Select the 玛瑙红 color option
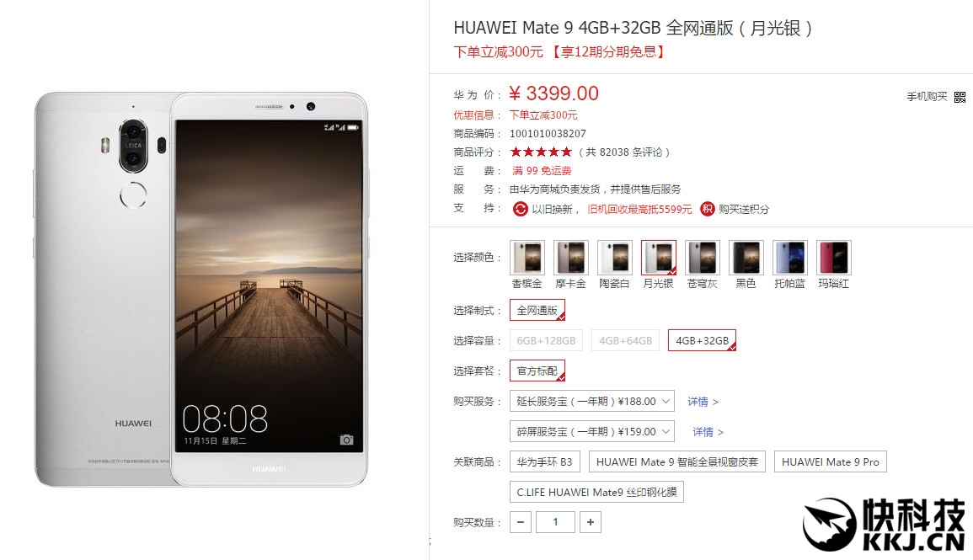Screen dimensions: 973x560 834,258
